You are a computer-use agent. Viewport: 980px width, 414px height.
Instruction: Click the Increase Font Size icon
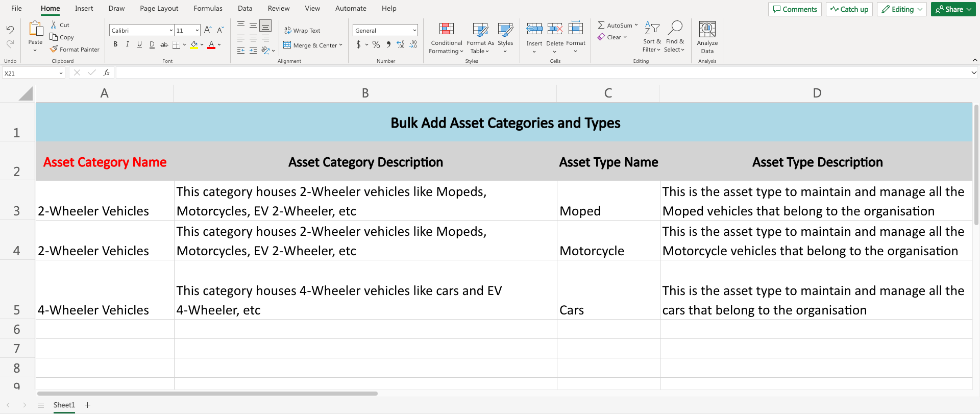click(x=208, y=30)
